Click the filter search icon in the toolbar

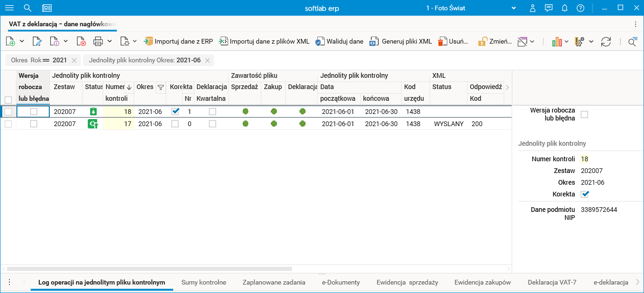point(633,42)
